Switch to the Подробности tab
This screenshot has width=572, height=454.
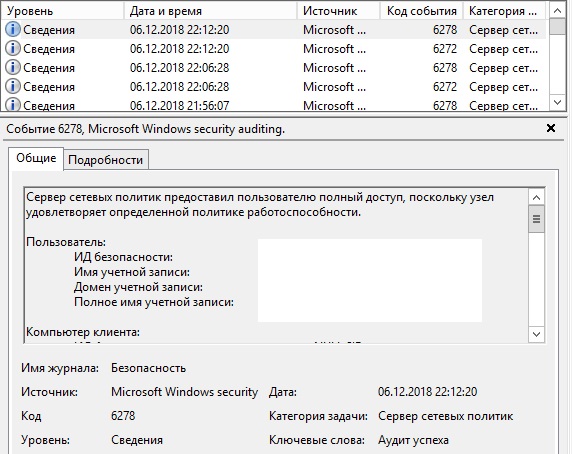coord(106,160)
